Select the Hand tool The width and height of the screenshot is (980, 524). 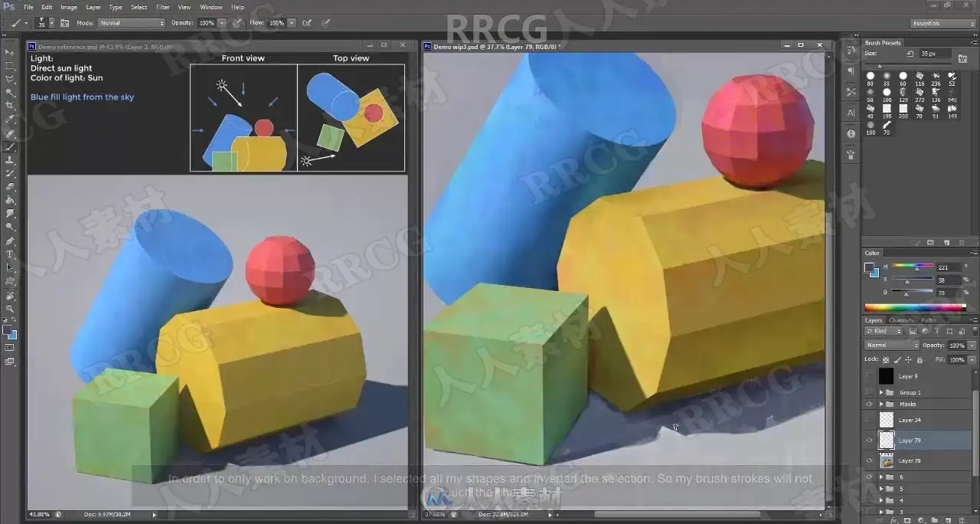coord(10,295)
